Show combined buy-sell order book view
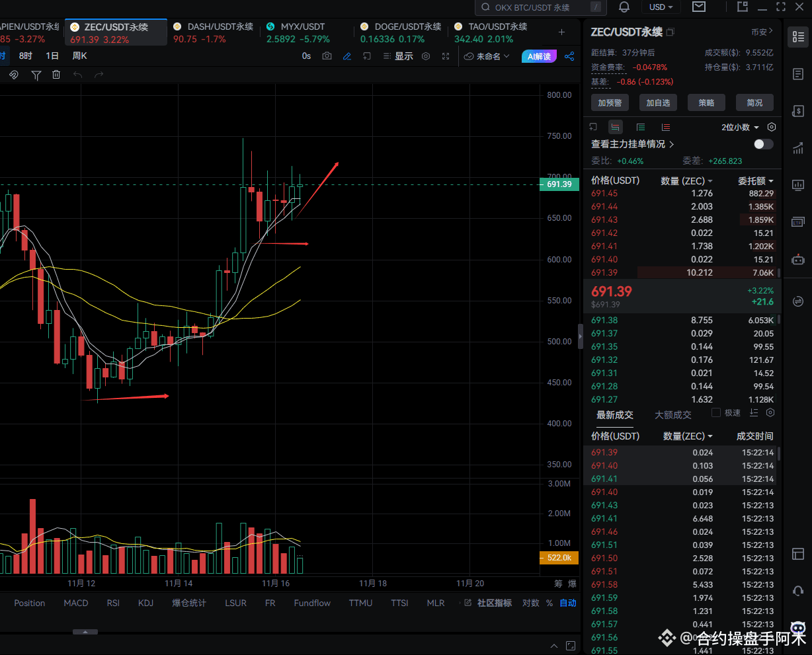 pyautogui.click(x=616, y=127)
